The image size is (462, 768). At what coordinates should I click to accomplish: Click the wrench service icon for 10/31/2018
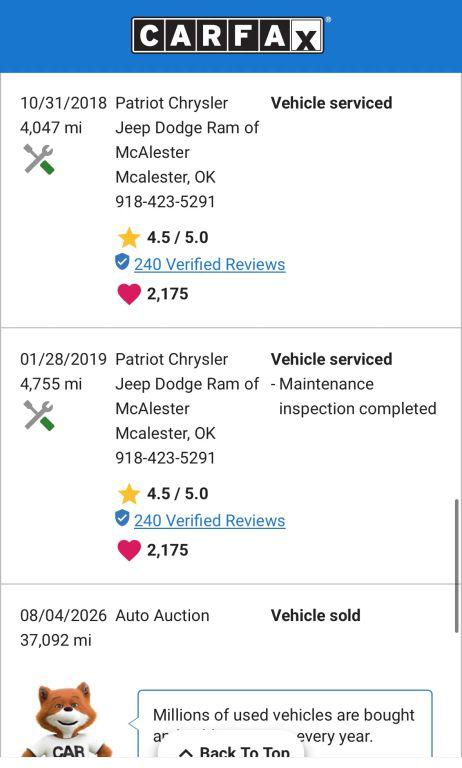39,159
